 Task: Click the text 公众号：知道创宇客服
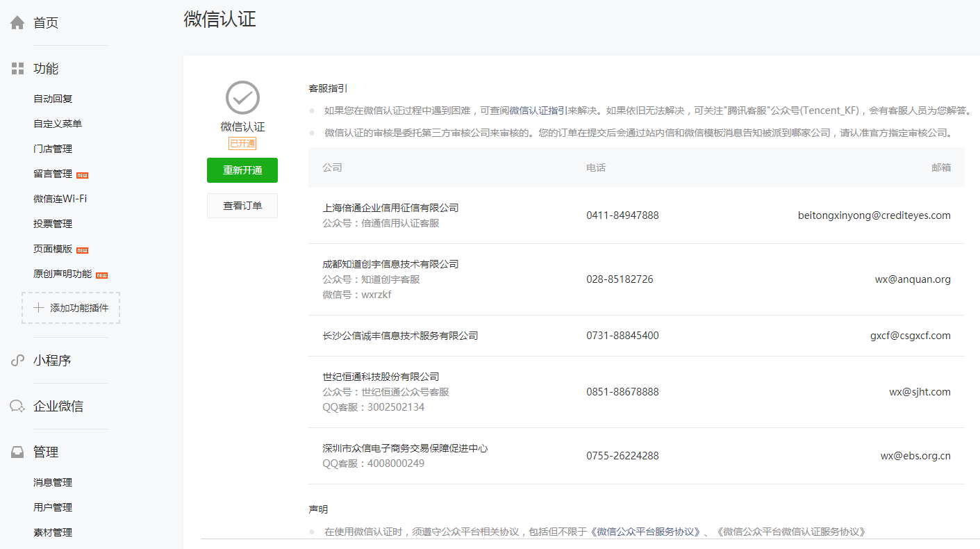click(x=371, y=279)
